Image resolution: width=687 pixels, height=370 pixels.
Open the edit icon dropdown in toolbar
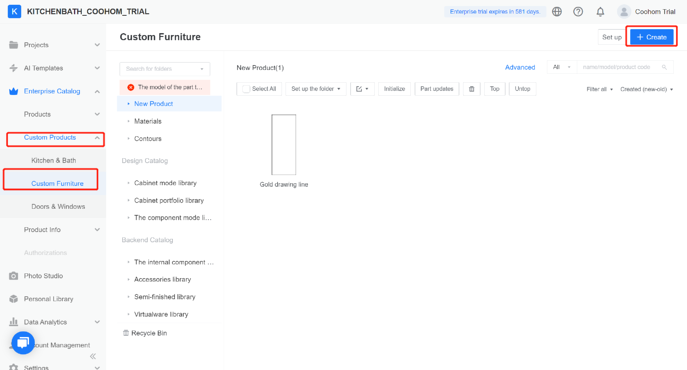[362, 89]
